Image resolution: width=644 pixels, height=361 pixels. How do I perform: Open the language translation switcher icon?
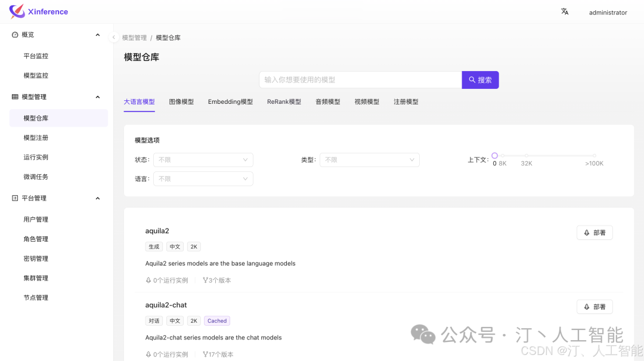[565, 12]
